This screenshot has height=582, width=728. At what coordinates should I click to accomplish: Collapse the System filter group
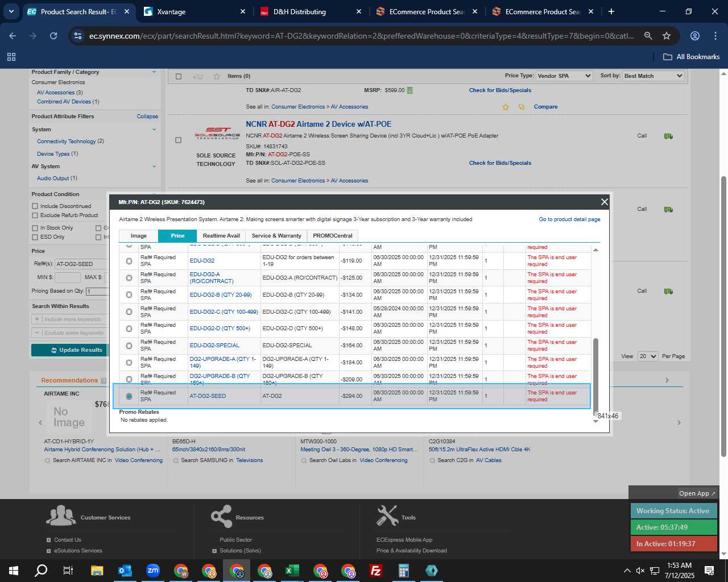click(154, 130)
